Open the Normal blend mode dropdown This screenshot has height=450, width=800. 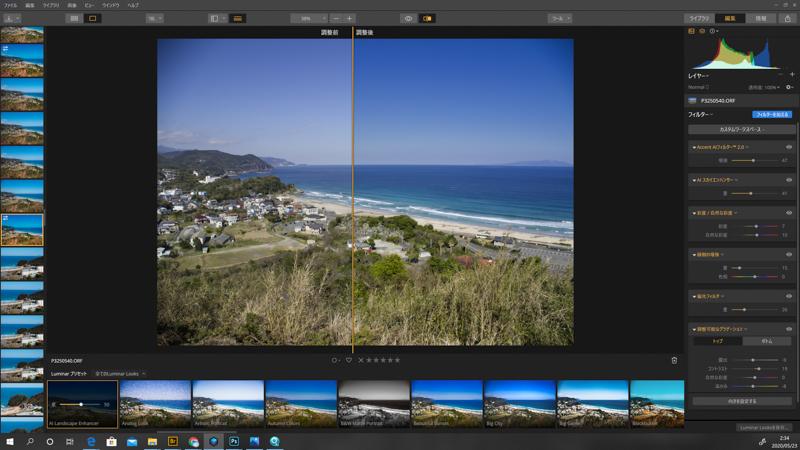[x=698, y=87]
